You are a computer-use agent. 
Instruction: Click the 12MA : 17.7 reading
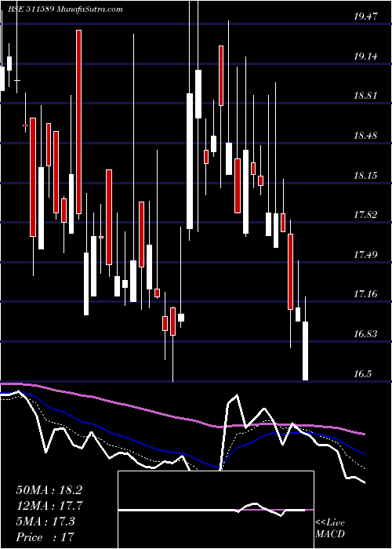coord(49,506)
